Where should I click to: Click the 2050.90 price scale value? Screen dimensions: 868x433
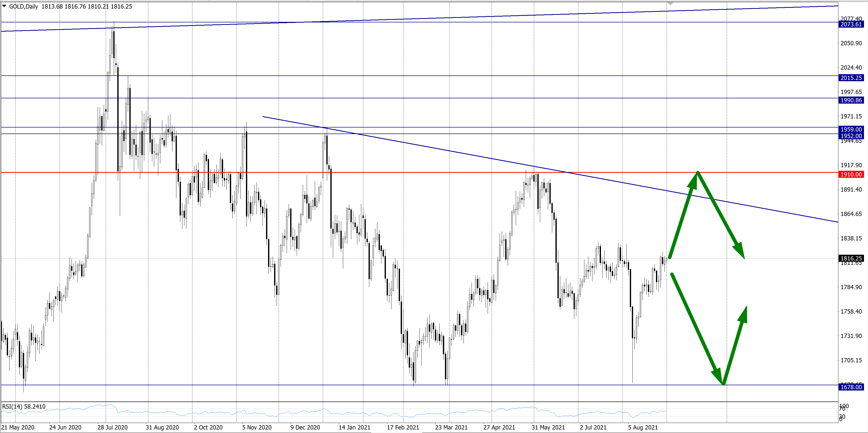851,43
